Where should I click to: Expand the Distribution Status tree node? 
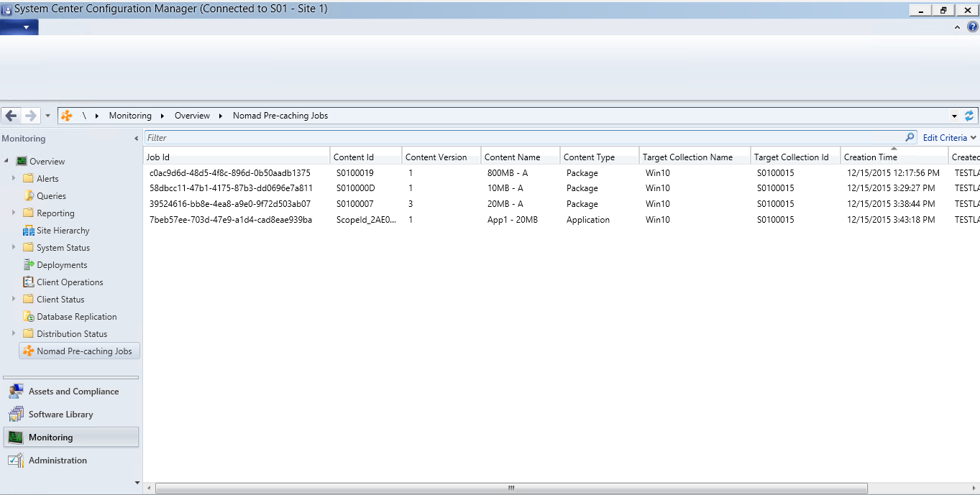click(x=14, y=333)
